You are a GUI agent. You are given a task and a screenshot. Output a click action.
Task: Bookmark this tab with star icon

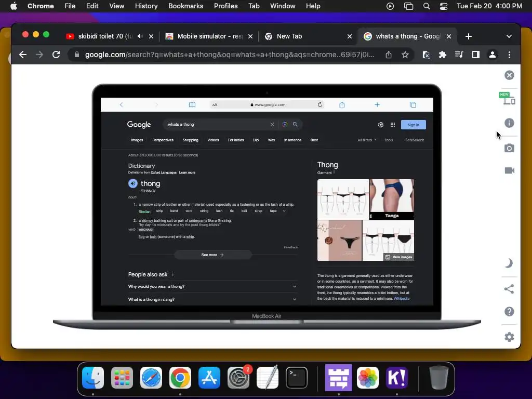pyautogui.click(x=405, y=55)
